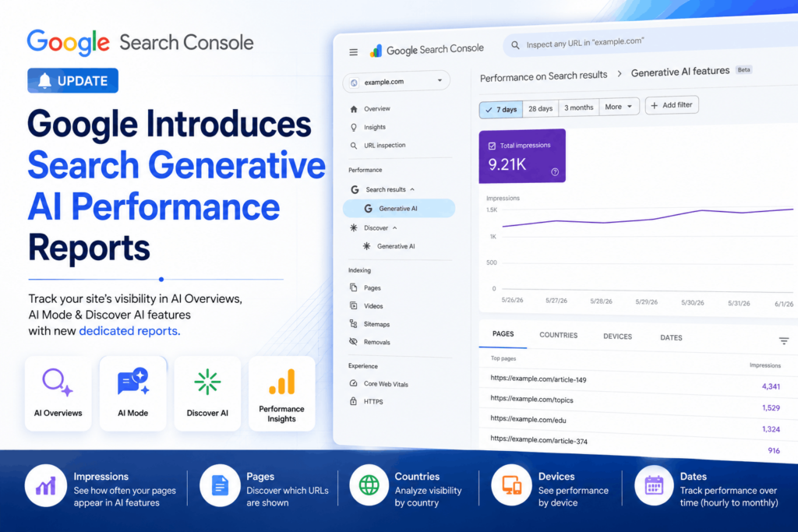
Task: Click the 1,529 impressions value
Action: pos(771,407)
